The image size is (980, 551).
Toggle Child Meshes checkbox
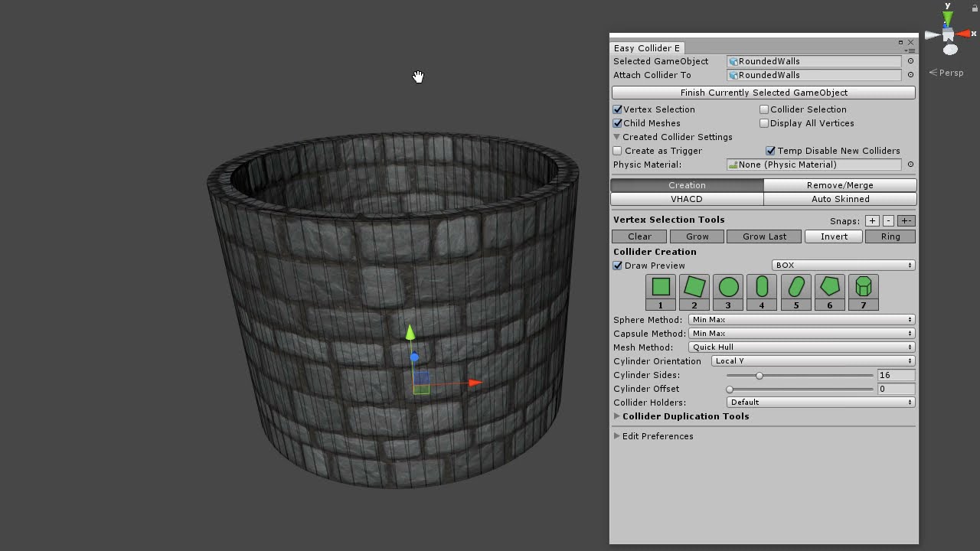coord(618,123)
